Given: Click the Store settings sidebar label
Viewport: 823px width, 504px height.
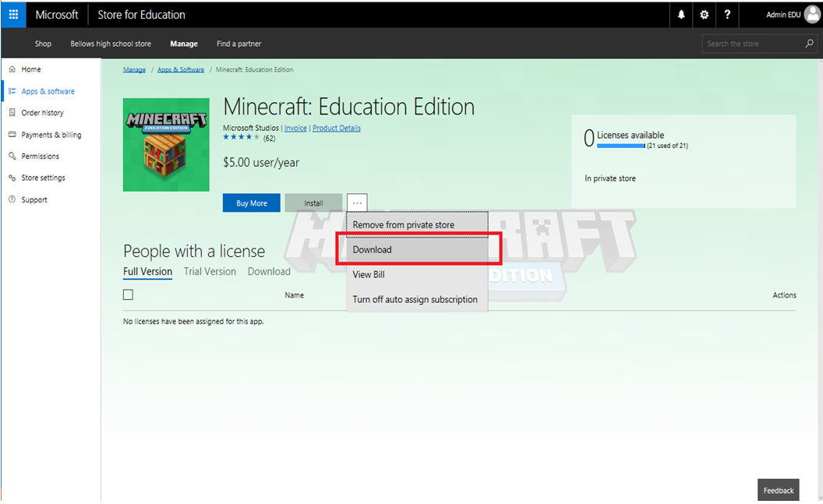Looking at the screenshot, I should [43, 178].
